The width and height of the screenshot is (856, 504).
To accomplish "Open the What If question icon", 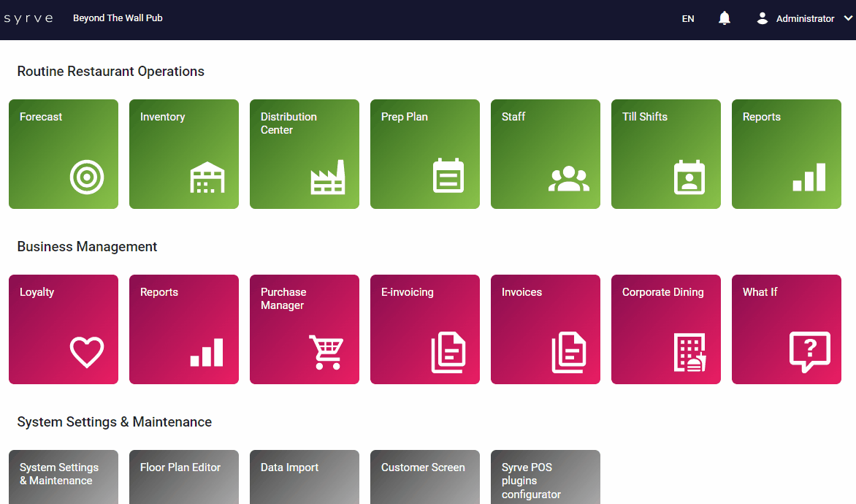I will (x=810, y=352).
